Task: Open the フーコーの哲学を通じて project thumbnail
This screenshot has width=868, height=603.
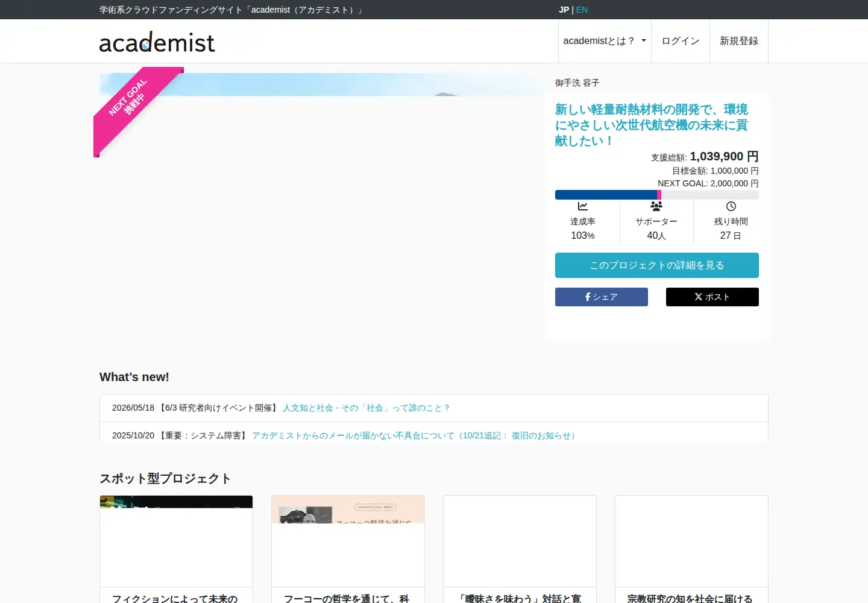Action: coord(348,541)
